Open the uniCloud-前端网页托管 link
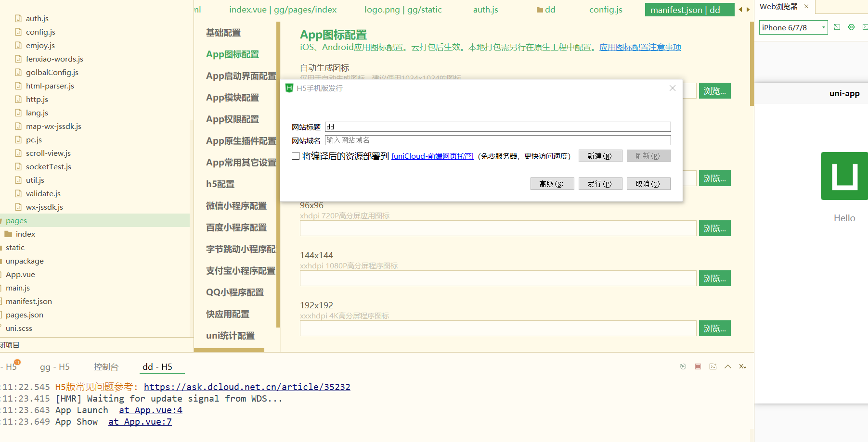Screen dimensions: 868x442 (x=432, y=156)
